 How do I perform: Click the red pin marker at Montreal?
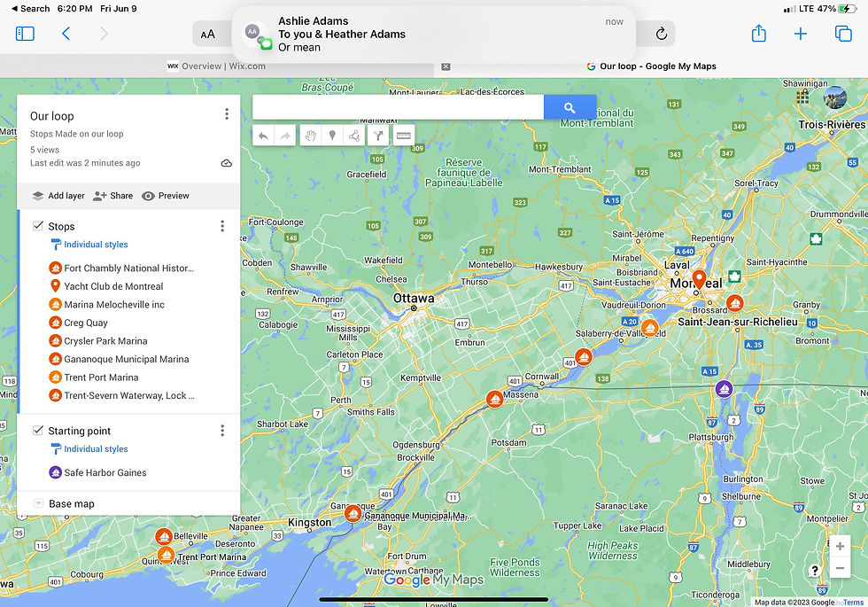tap(699, 280)
